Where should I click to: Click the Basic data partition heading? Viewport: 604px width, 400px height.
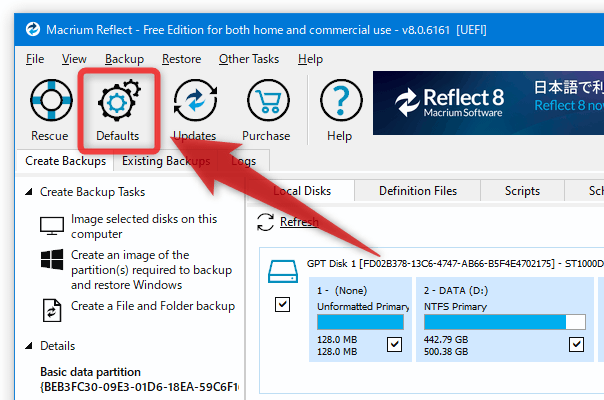(91, 372)
